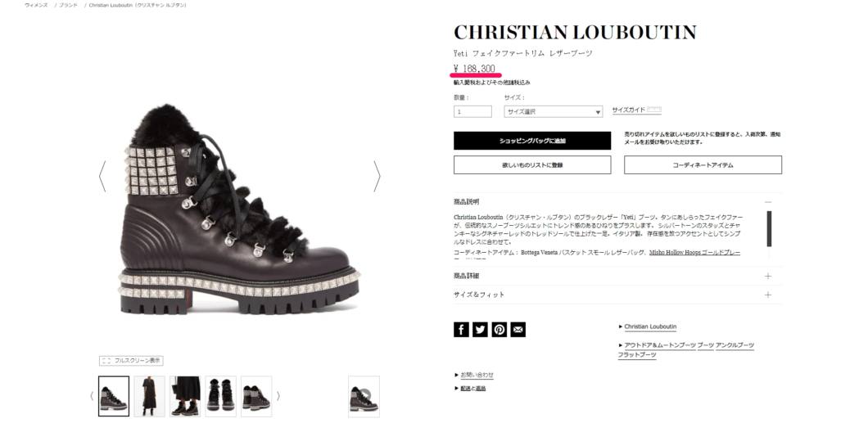Open ウィメンズ breadcrumb item

coord(37,5)
